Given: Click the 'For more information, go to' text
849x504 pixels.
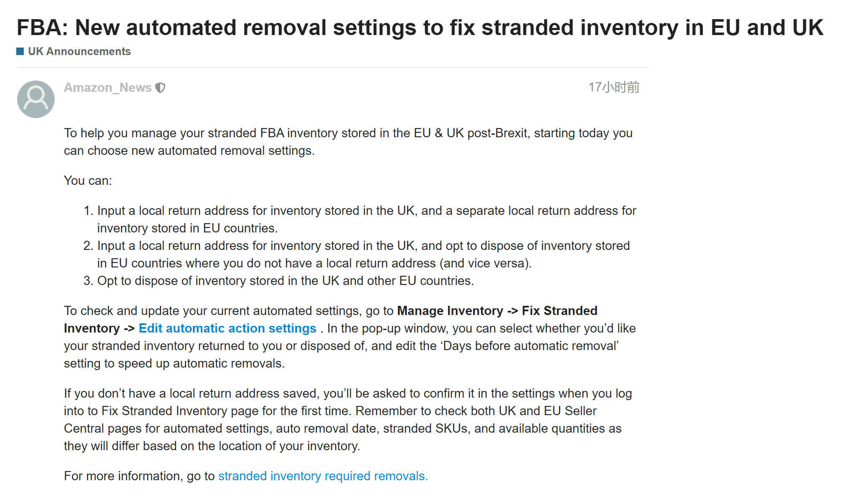Looking at the screenshot, I should pyautogui.click(x=139, y=476).
